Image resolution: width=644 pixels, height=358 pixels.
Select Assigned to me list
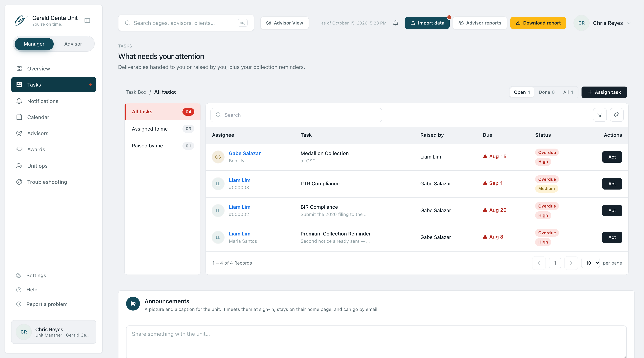(x=163, y=129)
